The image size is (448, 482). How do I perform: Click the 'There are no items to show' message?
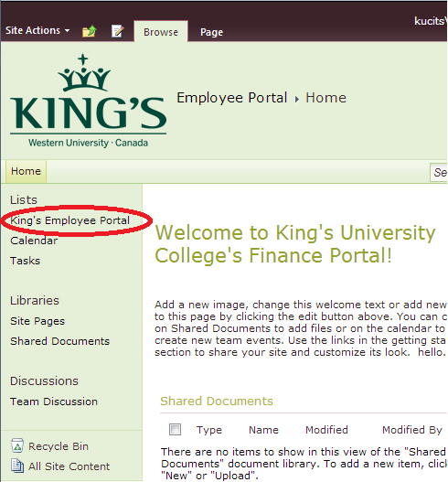tap(304, 464)
